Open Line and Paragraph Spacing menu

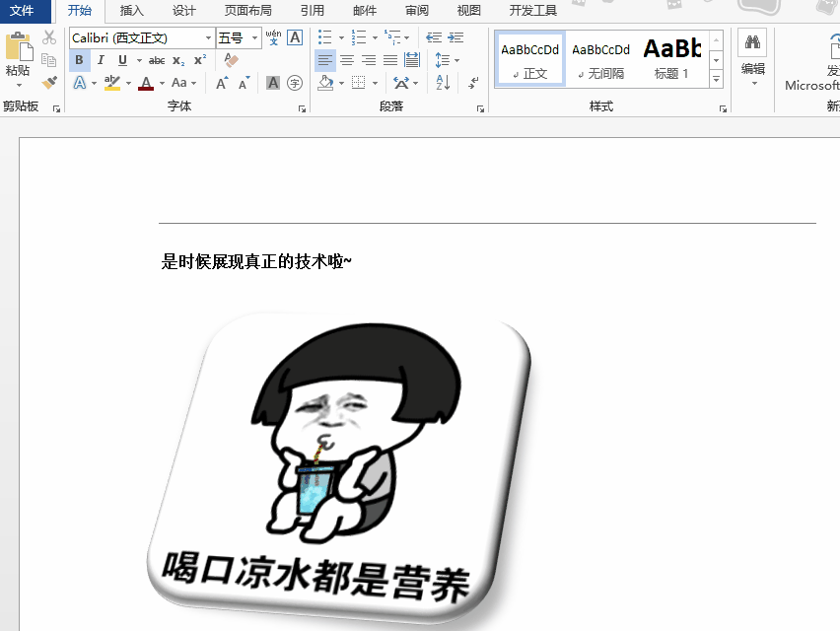pyautogui.click(x=447, y=60)
